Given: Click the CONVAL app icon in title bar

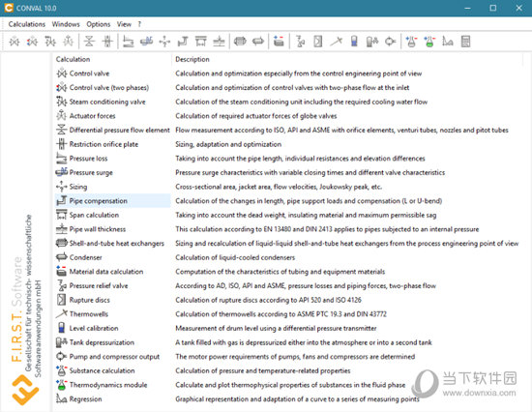Looking at the screenshot, I should tap(9, 8).
